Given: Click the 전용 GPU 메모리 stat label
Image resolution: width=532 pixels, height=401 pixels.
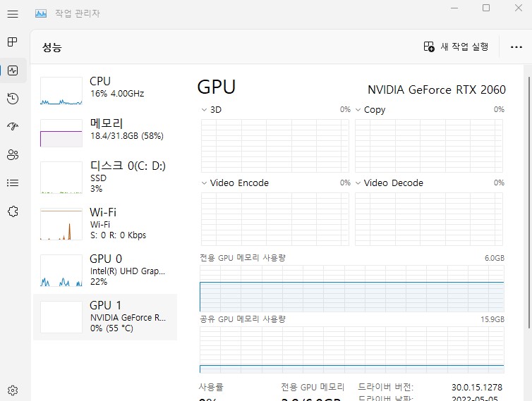Looking at the screenshot, I should point(313,387).
